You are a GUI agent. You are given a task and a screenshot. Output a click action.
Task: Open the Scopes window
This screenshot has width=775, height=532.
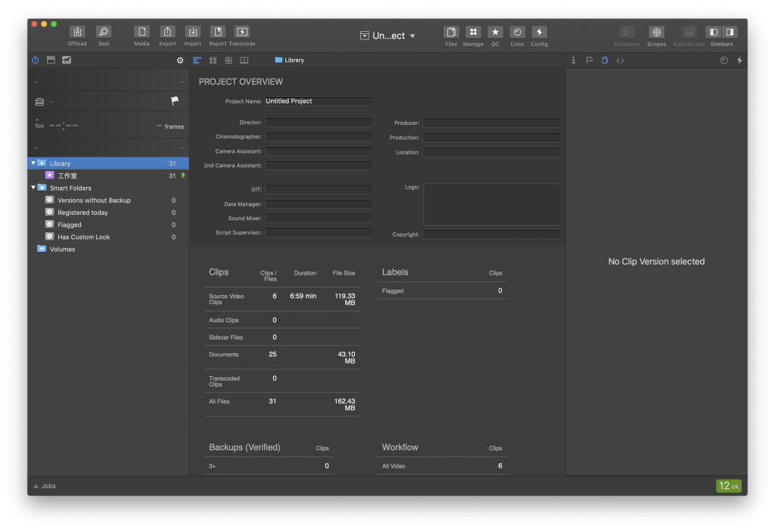point(656,32)
